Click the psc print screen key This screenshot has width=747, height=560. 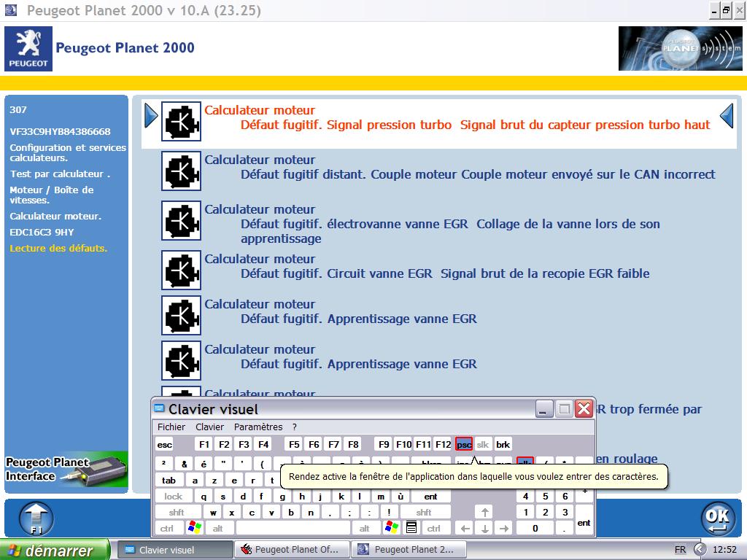click(x=464, y=445)
